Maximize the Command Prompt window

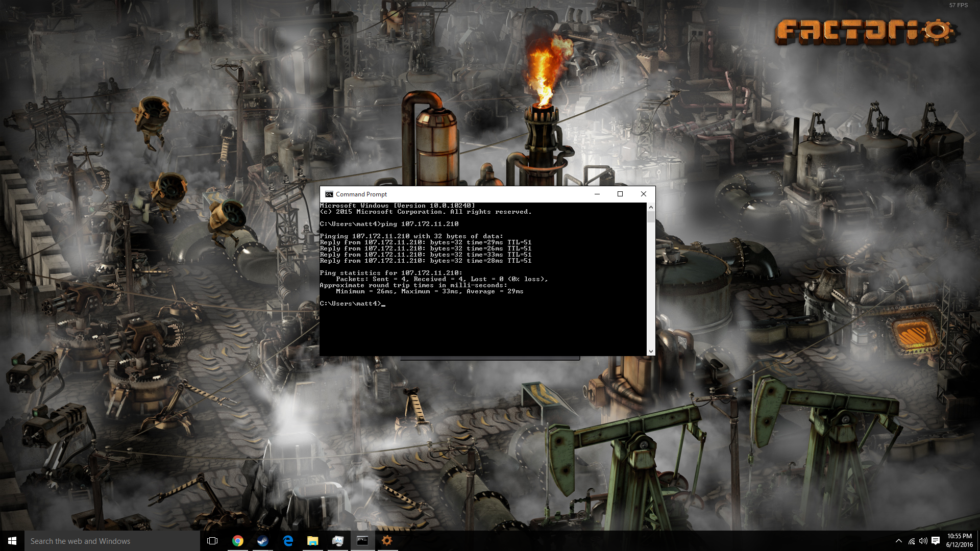(x=620, y=194)
